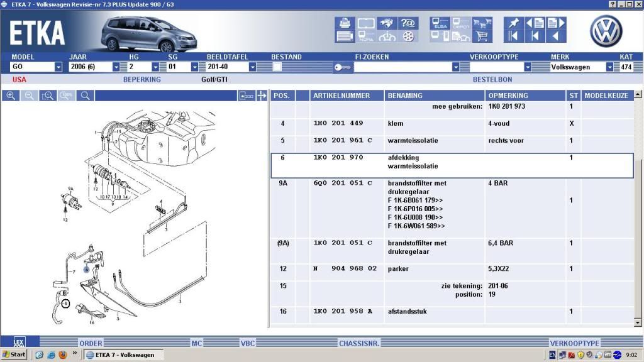Screen dimensions: 644x362
Task: Click the Volkswagen logo
Action: [606, 31]
